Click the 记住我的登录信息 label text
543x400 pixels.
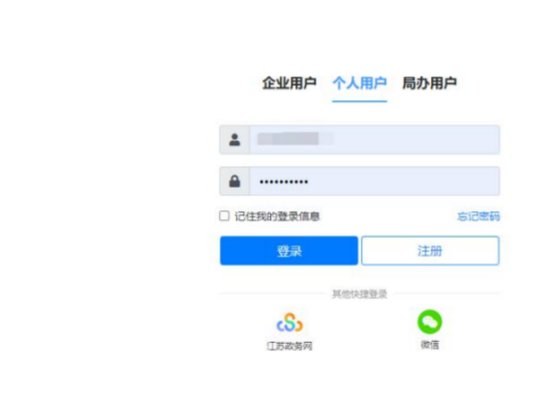coord(277,216)
